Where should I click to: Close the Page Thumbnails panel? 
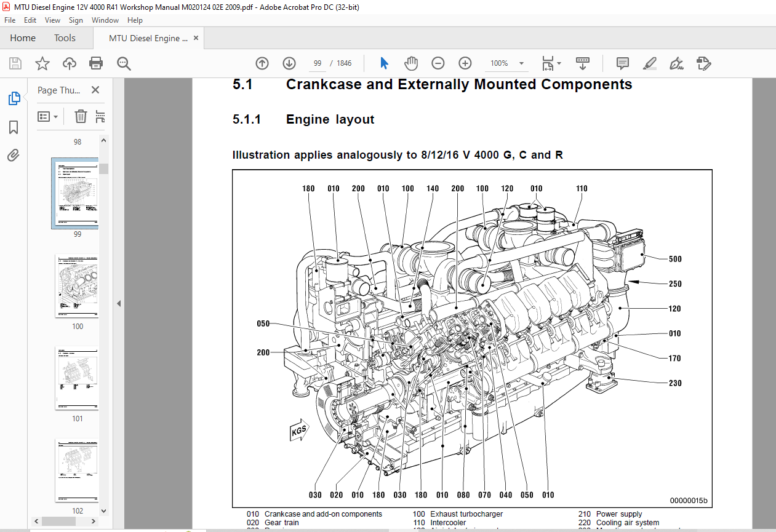click(95, 90)
